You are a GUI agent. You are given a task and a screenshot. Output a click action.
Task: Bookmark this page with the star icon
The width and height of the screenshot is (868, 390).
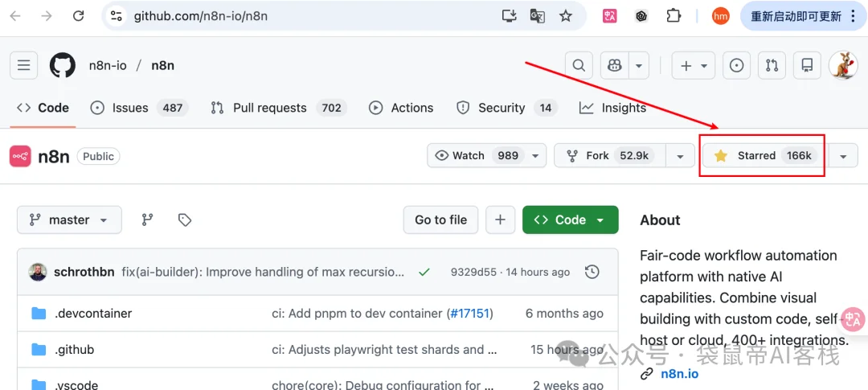[566, 16]
